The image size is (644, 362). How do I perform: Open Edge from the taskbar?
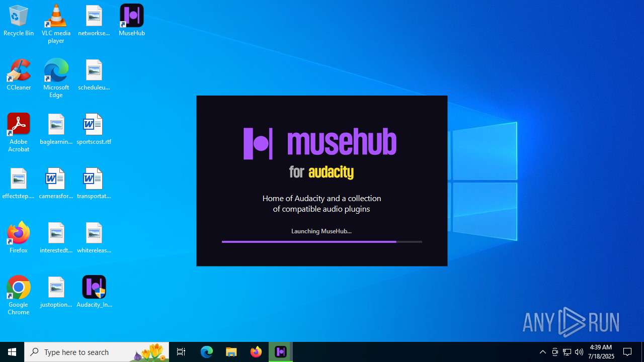[x=207, y=352]
